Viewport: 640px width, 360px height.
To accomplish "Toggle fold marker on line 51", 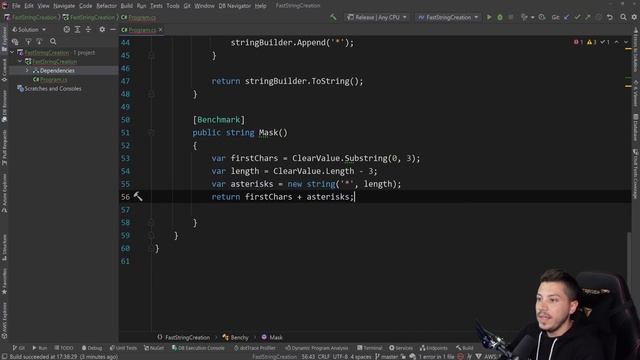I will coord(151,132).
